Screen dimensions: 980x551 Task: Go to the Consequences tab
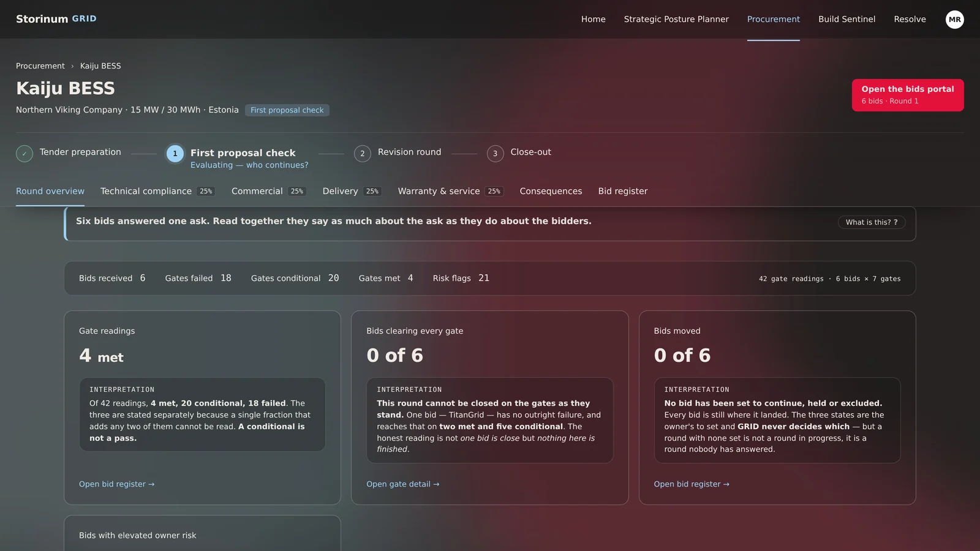(x=551, y=191)
